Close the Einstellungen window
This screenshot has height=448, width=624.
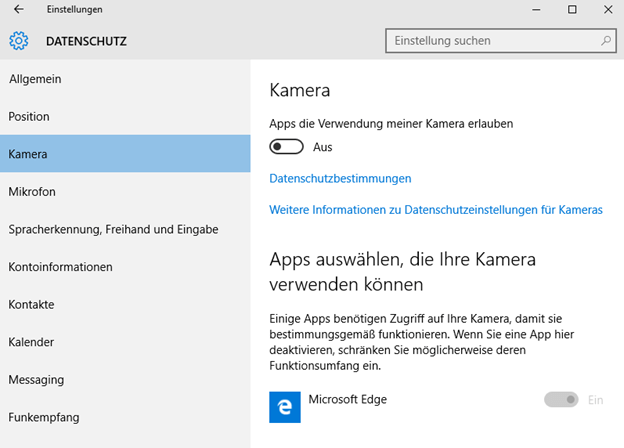point(608,9)
